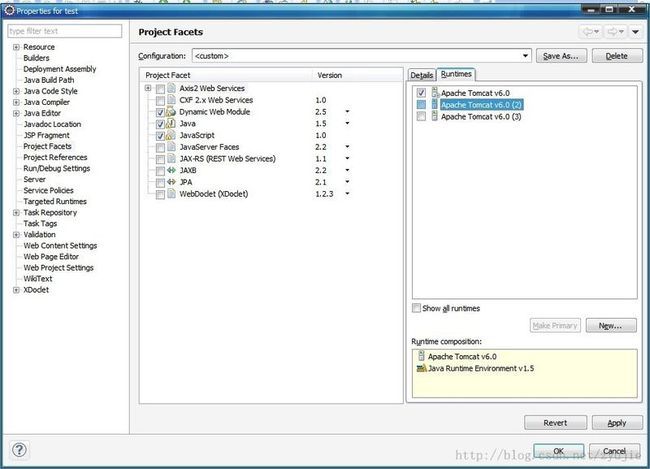
Task: Check Show all runtimes
Action: [416, 308]
